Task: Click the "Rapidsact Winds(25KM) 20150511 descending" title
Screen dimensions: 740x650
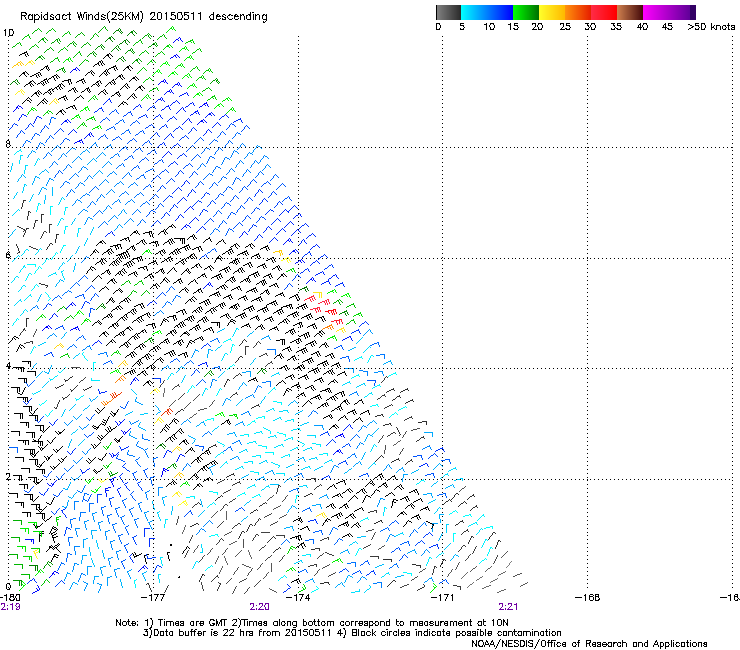Action: point(144,17)
